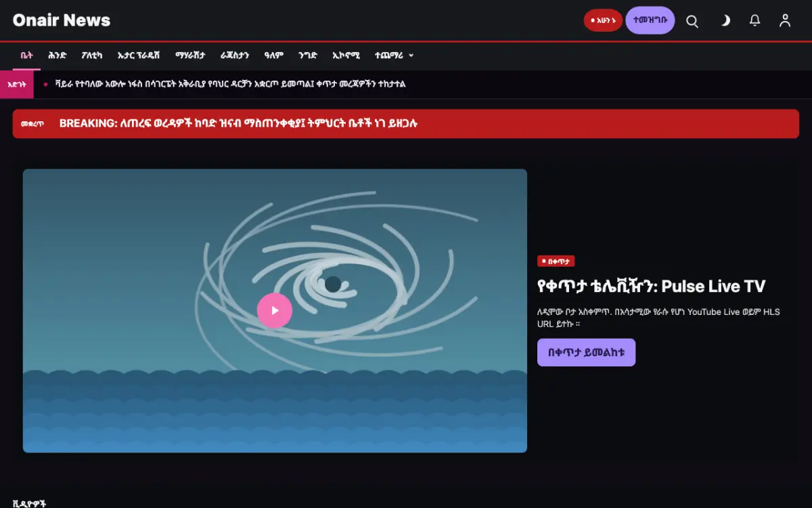Click the pink አደጉት ticker label
Viewport: 812px width, 508px height.
click(x=17, y=84)
